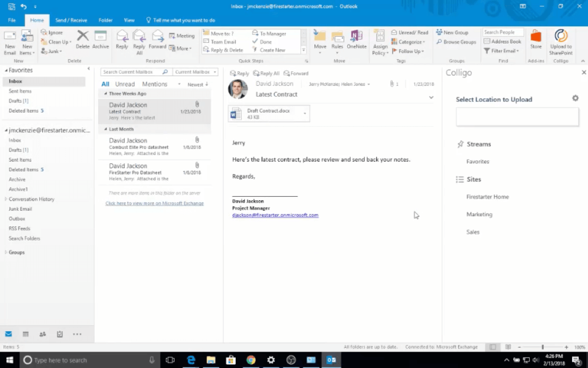
Task: Adjust the zoom slider in status bar
Action: pos(543,347)
